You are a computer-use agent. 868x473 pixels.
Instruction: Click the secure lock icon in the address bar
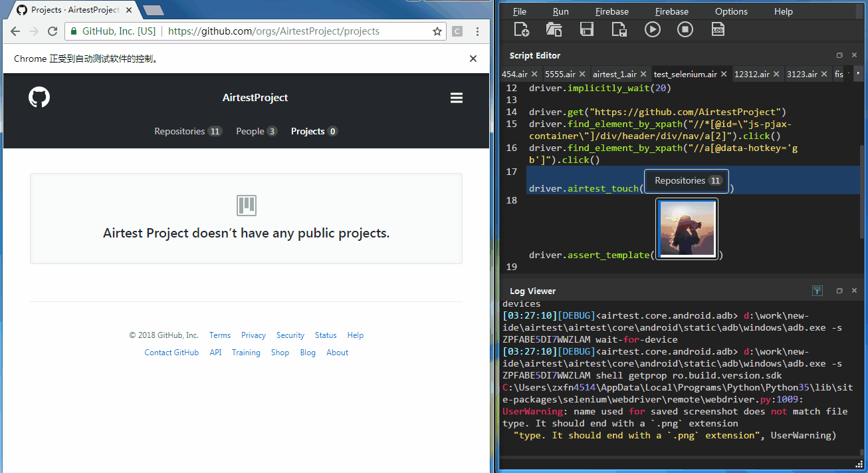73,31
